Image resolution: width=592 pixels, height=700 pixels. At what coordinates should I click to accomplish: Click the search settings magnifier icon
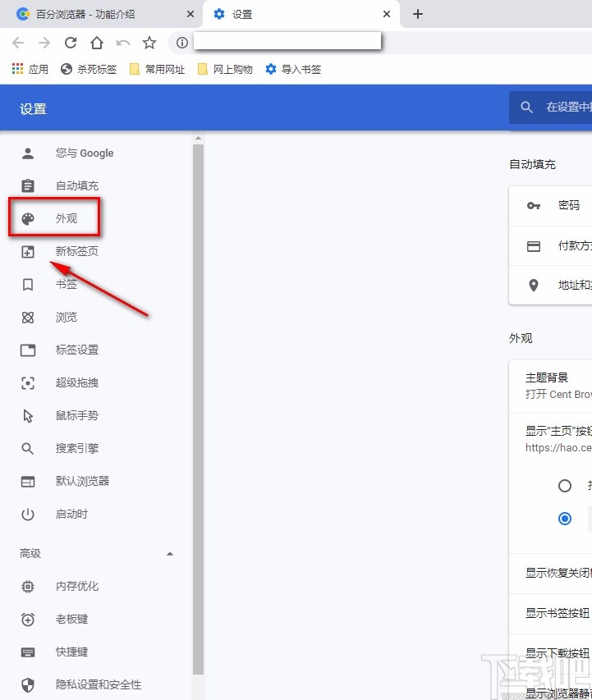pos(527,108)
